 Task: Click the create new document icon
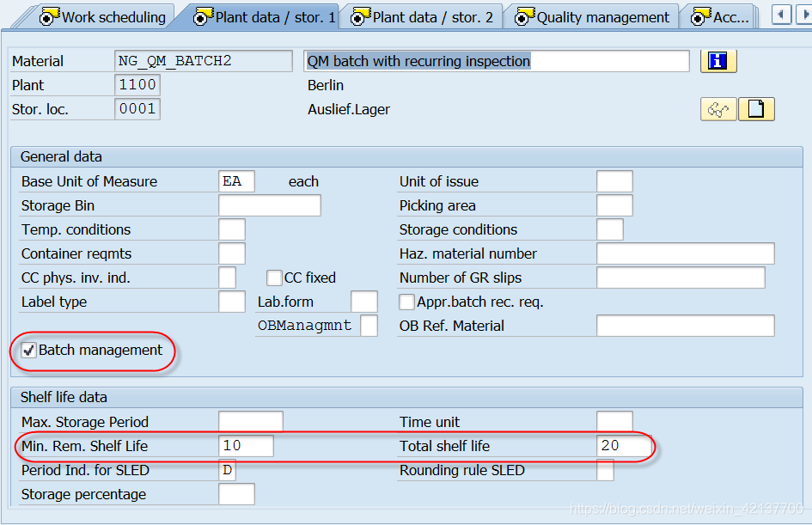pos(756,110)
